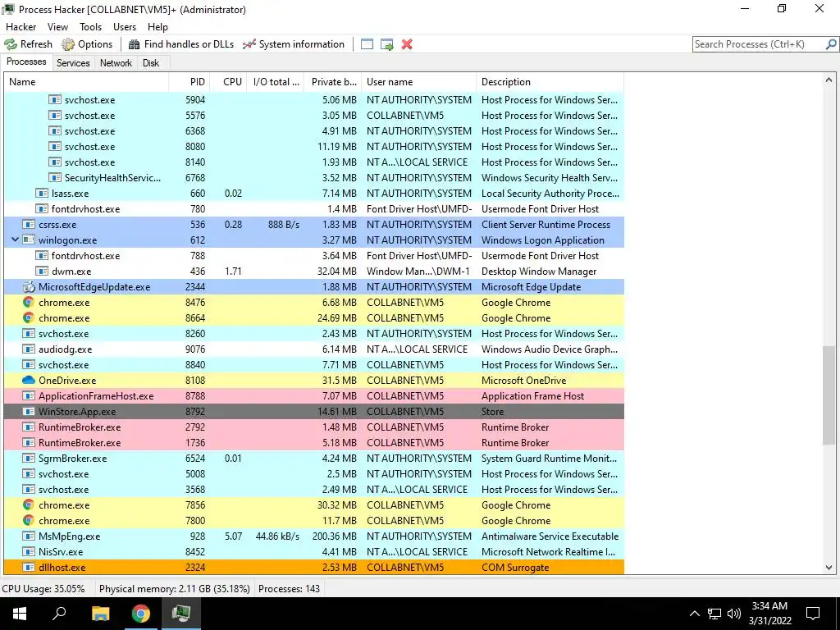
Task: Click the Antimalware Service Executable description
Action: (x=550, y=536)
